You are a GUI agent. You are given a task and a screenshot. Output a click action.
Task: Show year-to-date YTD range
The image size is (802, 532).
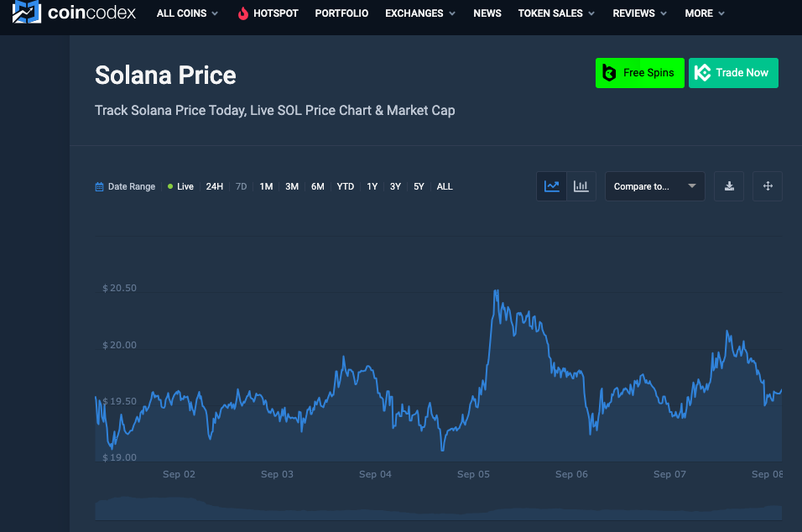[x=346, y=187]
